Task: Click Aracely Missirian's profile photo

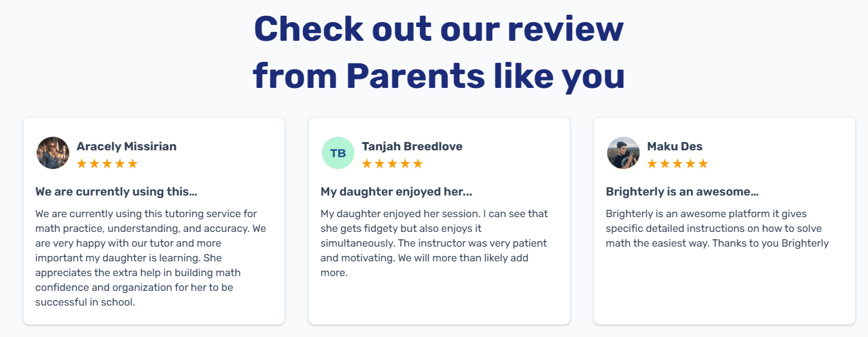Action: point(53,153)
